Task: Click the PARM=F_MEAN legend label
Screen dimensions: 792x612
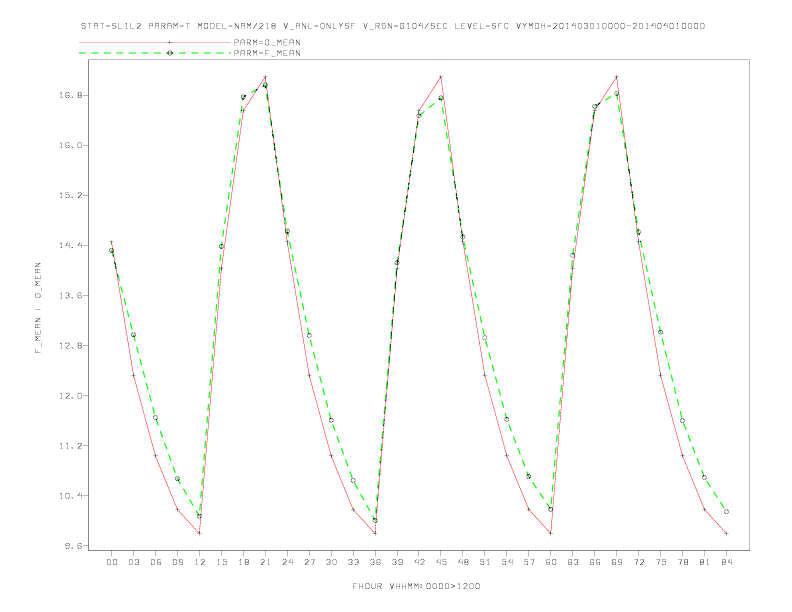Action: tap(267, 53)
